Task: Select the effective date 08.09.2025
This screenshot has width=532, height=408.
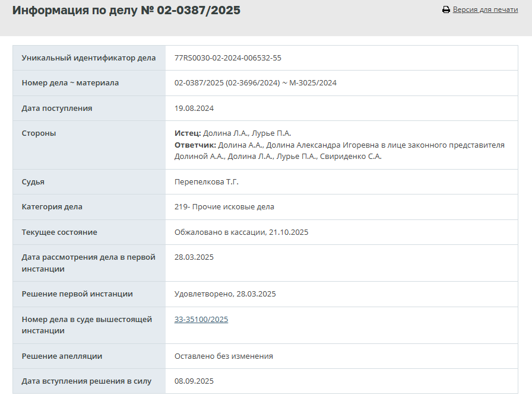Action: click(x=194, y=381)
